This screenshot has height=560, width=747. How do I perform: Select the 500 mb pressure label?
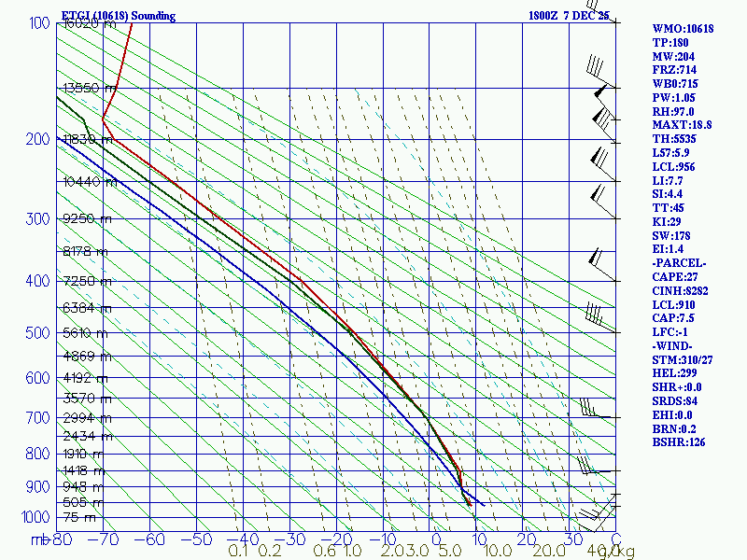37,332
